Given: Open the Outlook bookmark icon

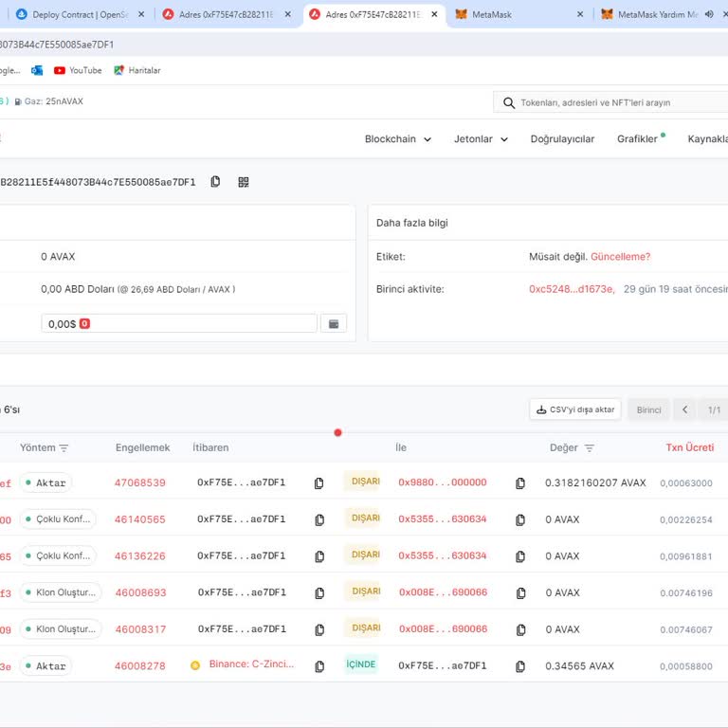Looking at the screenshot, I should [x=37, y=70].
